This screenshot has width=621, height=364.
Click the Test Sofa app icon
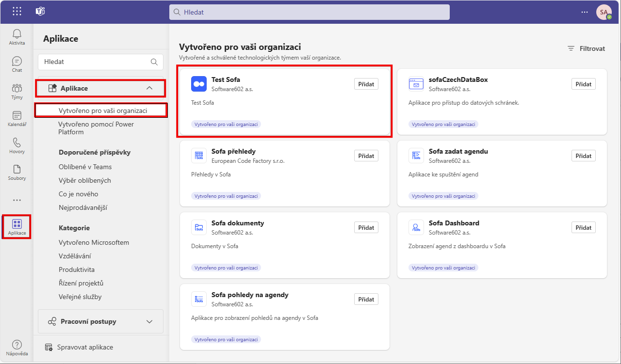[199, 84]
